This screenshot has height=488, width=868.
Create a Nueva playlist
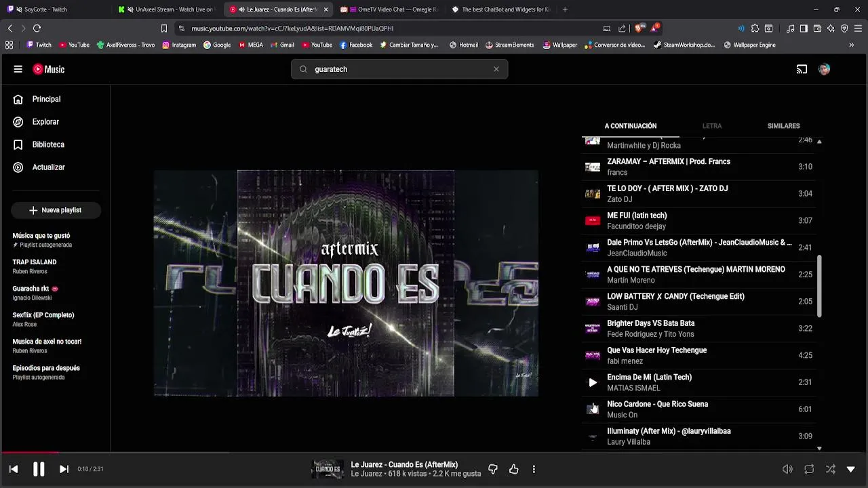coord(56,210)
